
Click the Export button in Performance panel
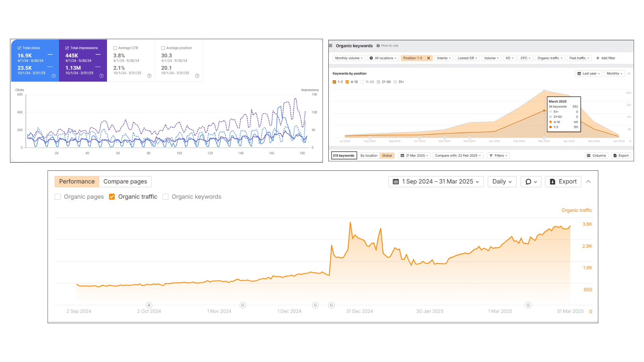click(x=563, y=181)
